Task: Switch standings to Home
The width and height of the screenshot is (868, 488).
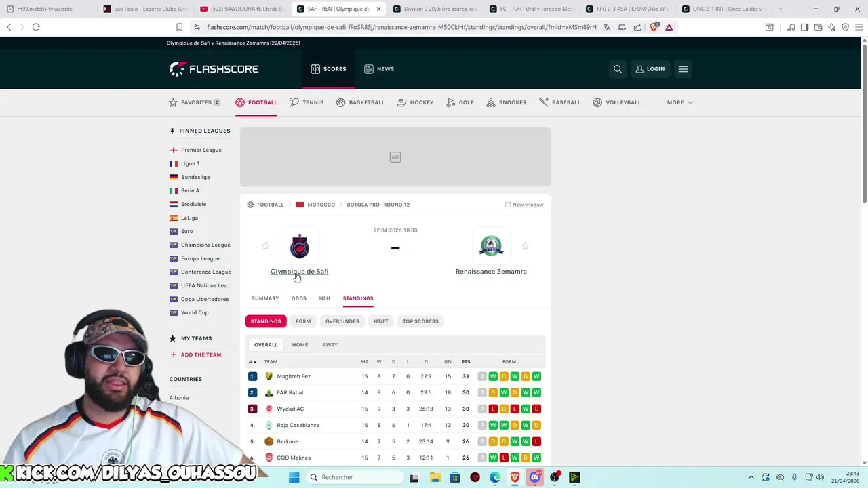Action: [300, 345]
